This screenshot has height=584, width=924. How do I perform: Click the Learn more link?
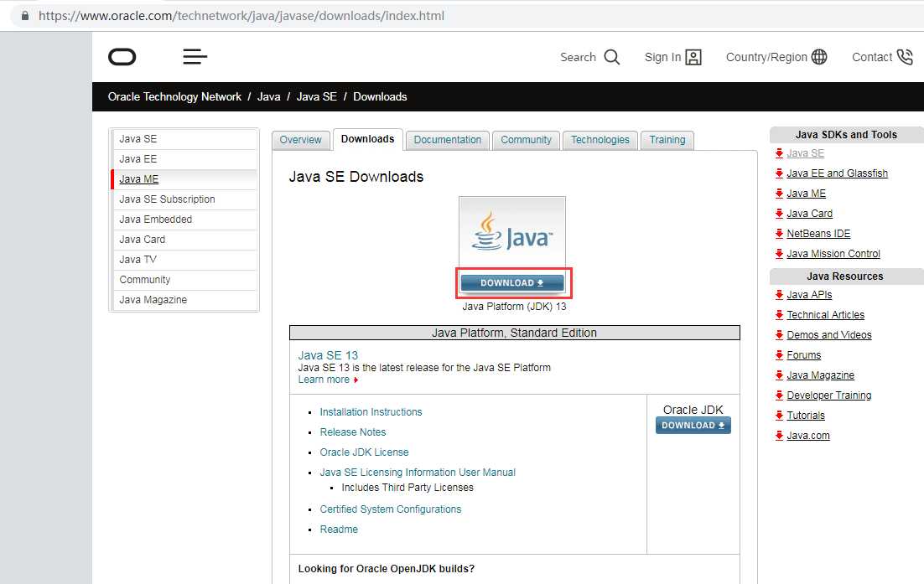324,380
